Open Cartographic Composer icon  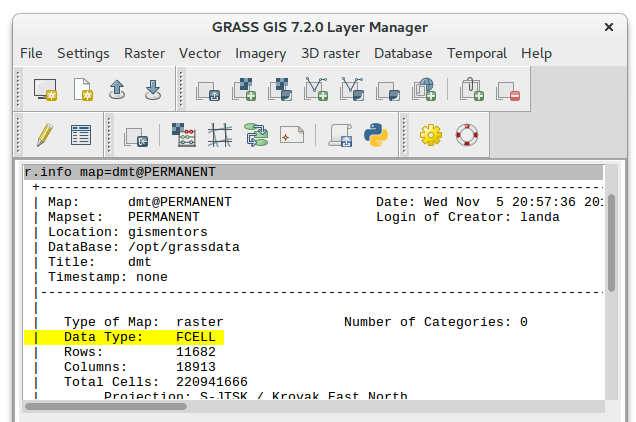point(292,135)
